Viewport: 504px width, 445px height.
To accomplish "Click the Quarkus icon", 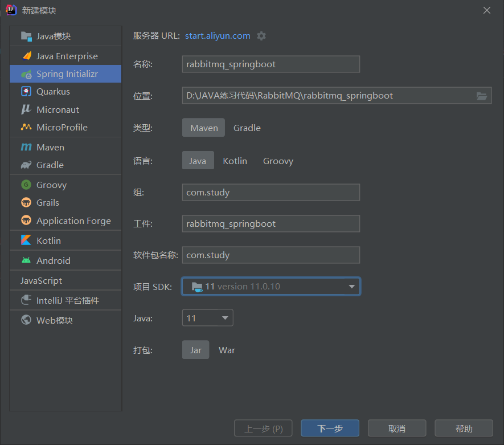I will click(26, 91).
